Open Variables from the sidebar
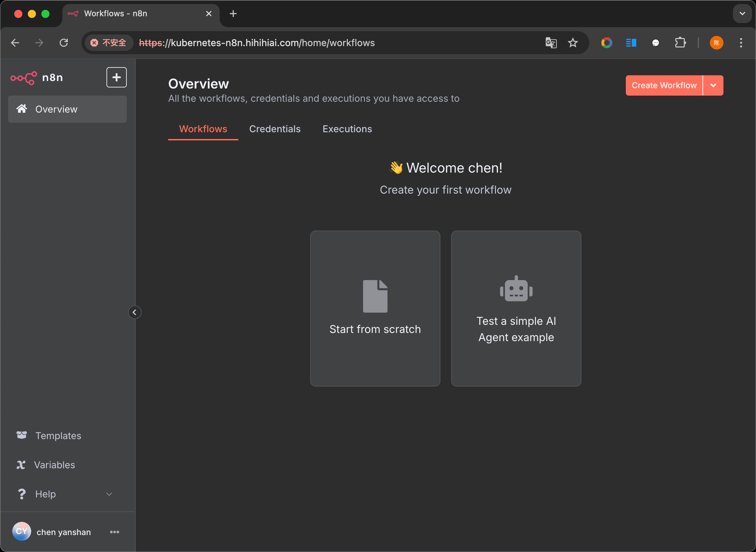Image resolution: width=756 pixels, height=552 pixels. point(67,465)
